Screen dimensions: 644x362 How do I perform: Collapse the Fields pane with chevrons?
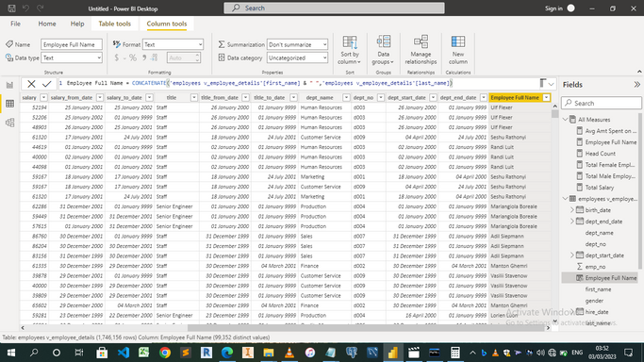[636, 85]
